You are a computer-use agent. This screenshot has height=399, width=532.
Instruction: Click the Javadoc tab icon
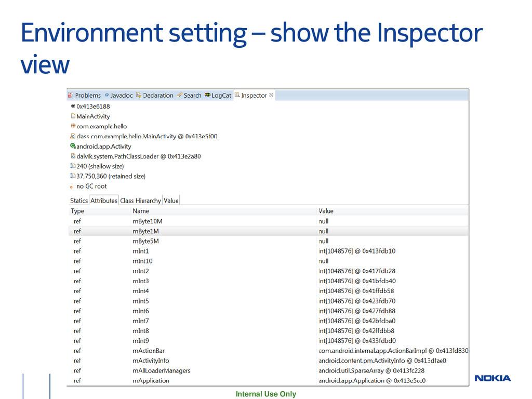click(107, 96)
